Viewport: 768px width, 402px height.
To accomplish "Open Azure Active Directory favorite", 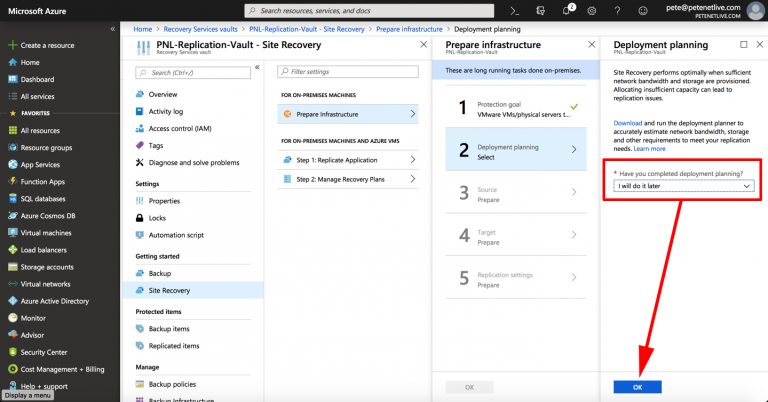I will point(54,301).
